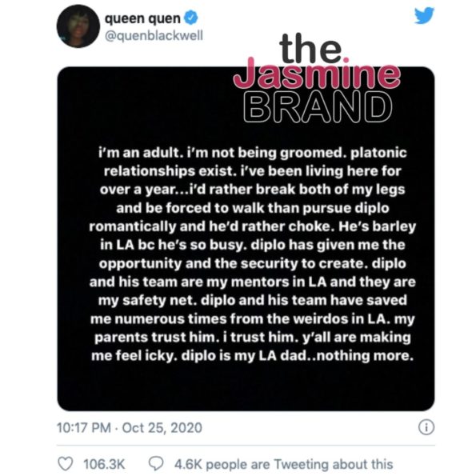
Task: Click the line "parents trust him. i trust him."
Action: pyautogui.click(x=196, y=338)
